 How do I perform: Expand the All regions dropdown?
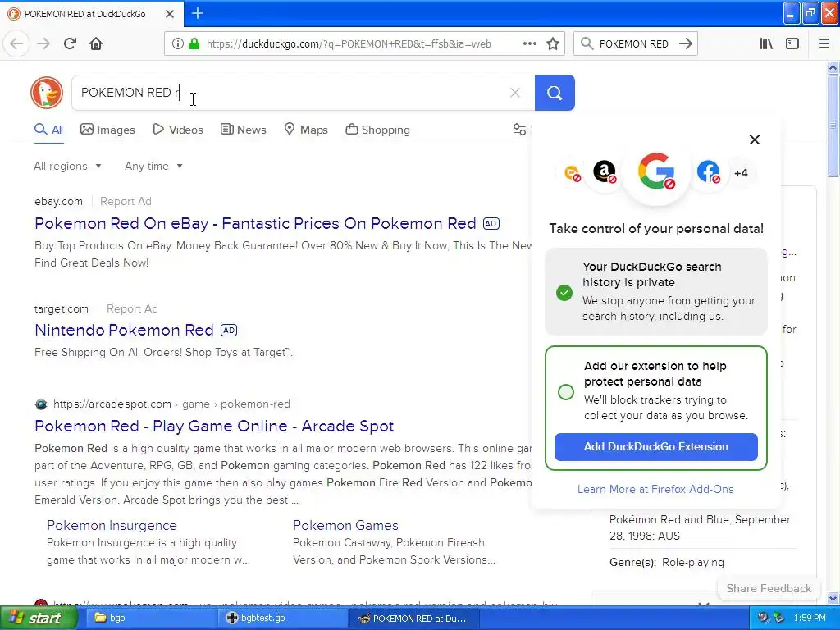pos(67,166)
